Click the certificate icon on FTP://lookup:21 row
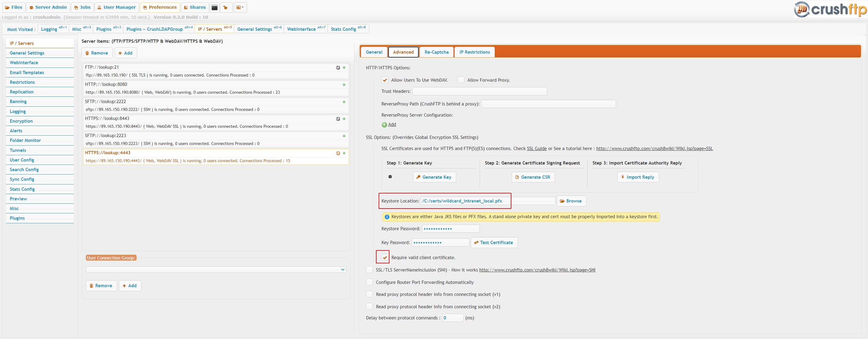The height and width of the screenshot is (339, 868). coord(338,68)
